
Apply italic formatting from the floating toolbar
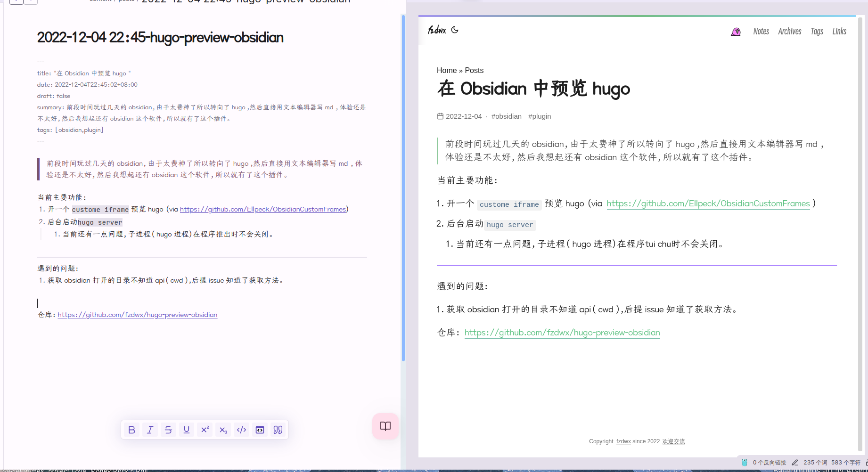pos(150,430)
